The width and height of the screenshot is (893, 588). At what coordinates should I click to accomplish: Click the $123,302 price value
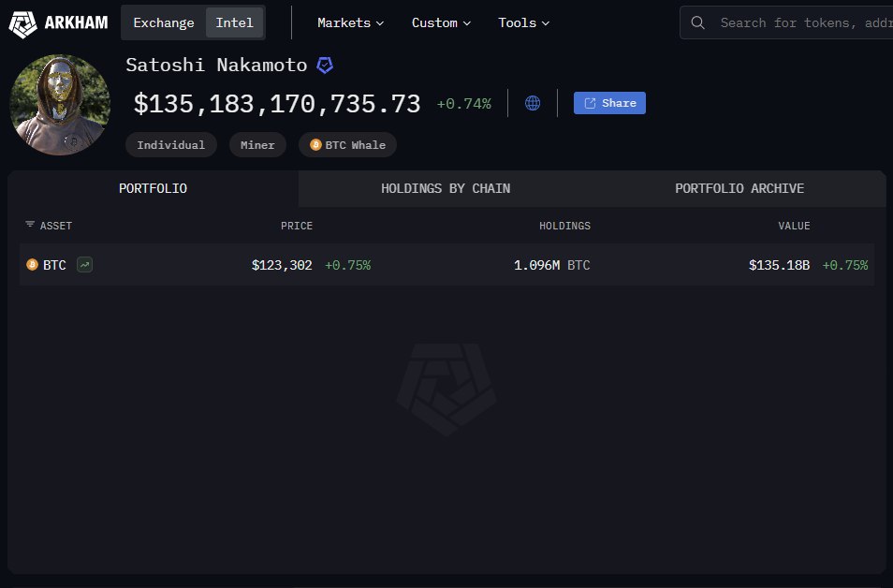(282, 265)
